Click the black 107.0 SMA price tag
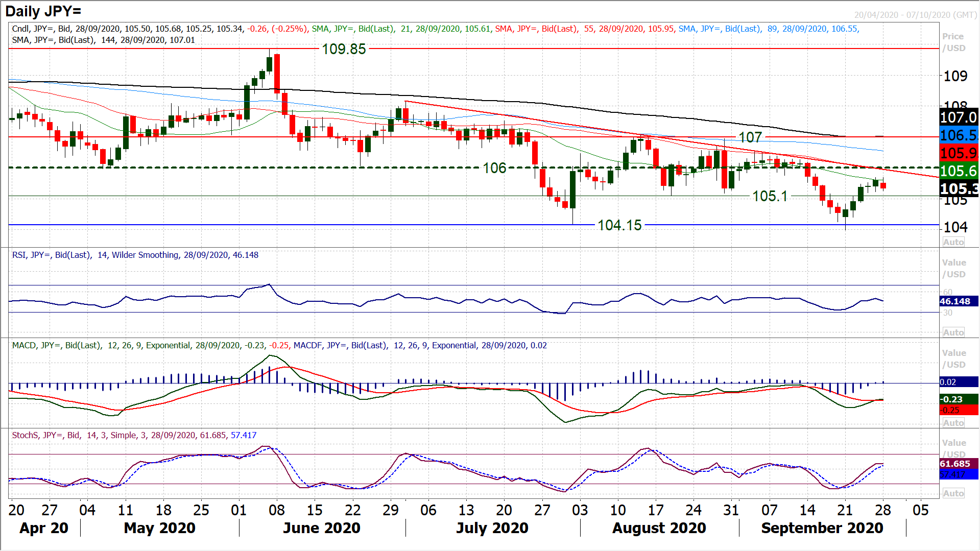 pyautogui.click(x=958, y=117)
